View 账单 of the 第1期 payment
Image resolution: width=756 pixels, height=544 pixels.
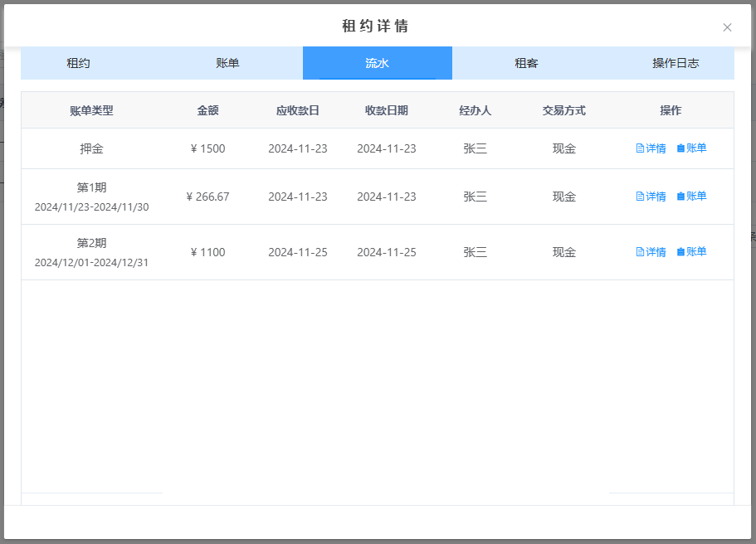click(x=691, y=197)
